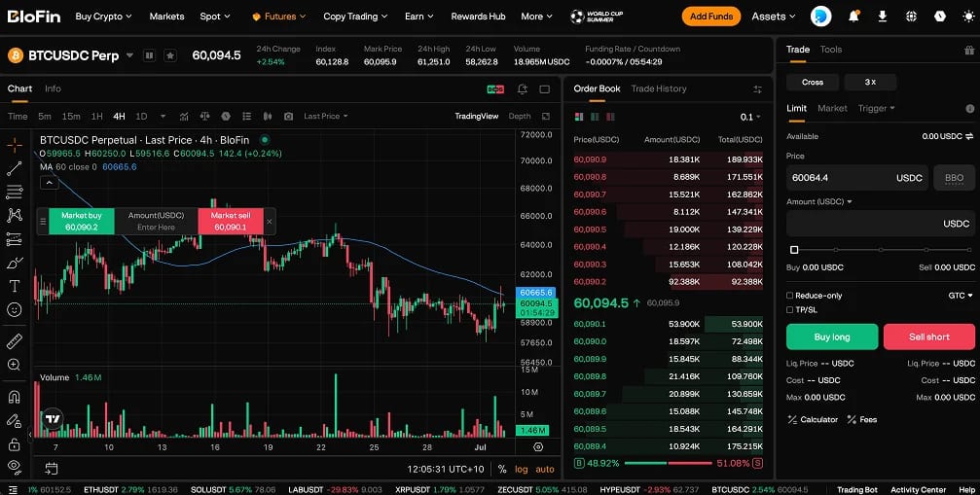The width and height of the screenshot is (980, 495).
Task: Open the Fibonacci retracement tool group
Action: coord(15,192)
